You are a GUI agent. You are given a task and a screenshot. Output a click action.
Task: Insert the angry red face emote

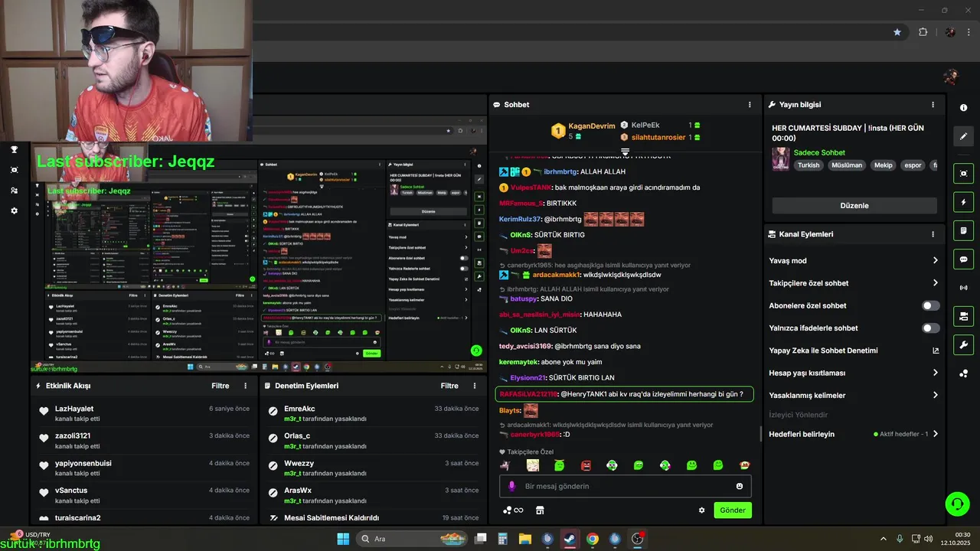(x=586, y=465)
